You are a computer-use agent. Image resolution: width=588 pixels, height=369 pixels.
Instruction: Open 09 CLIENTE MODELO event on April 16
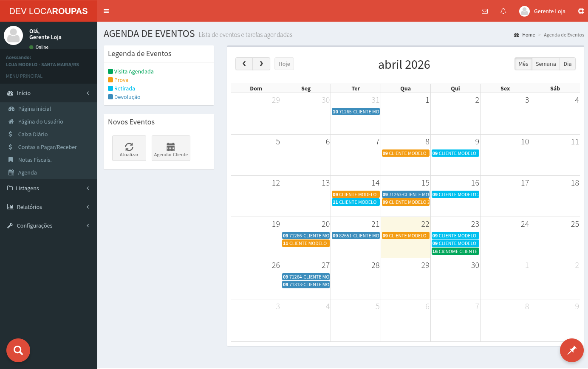[455, 194]
